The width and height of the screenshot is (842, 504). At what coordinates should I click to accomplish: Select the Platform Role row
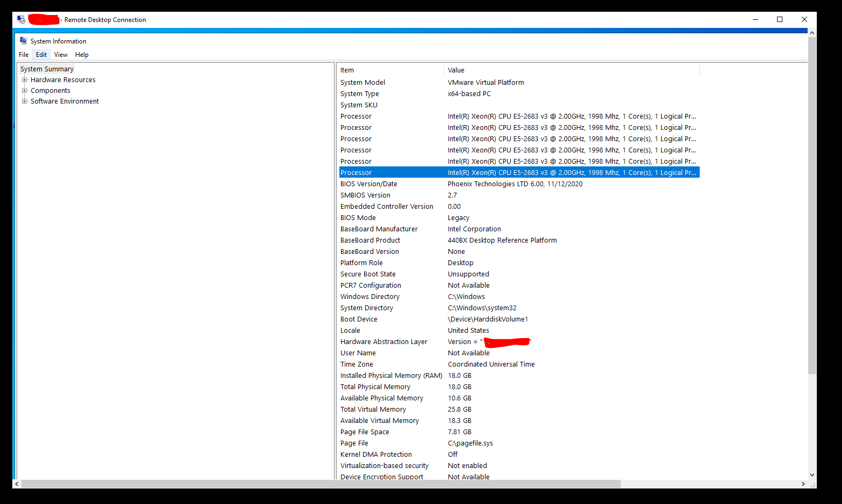coord(519,263)
